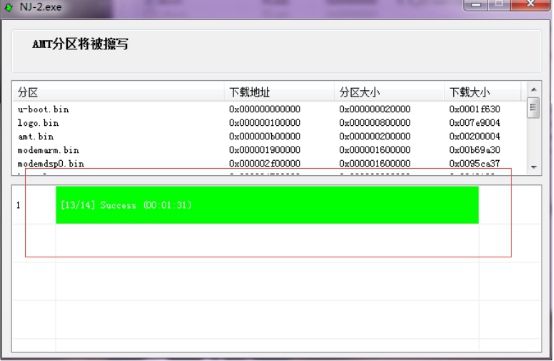The image size is (554, 361).
Task: Click address 0x000000b00000 of amt.bin
Action: 265,136
